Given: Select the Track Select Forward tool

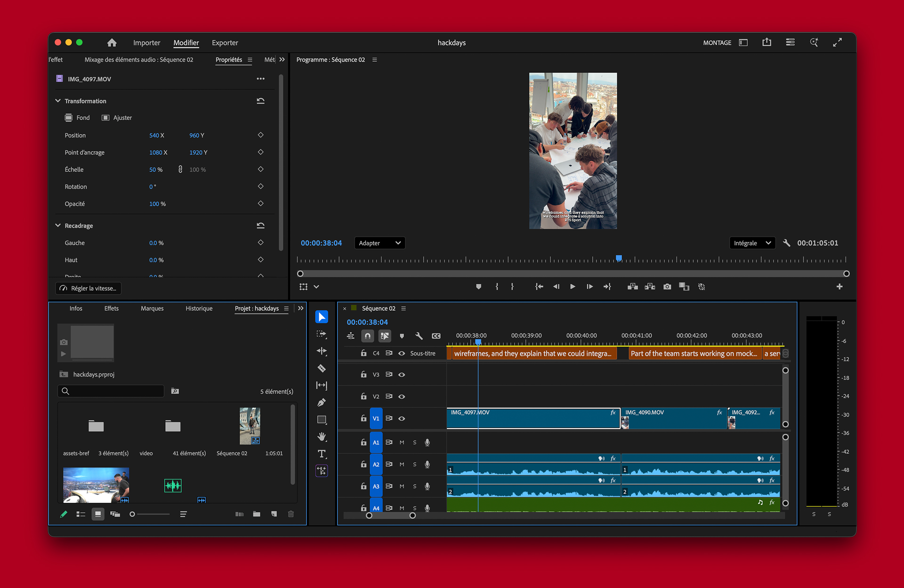Looking at the screenshot, I should 322,334.
